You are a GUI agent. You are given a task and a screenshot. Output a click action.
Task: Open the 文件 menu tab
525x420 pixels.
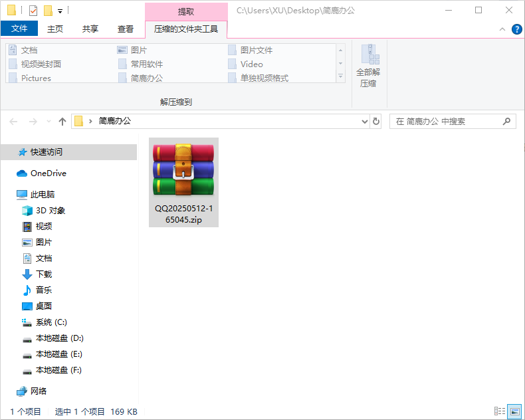(x=19, y=29)
